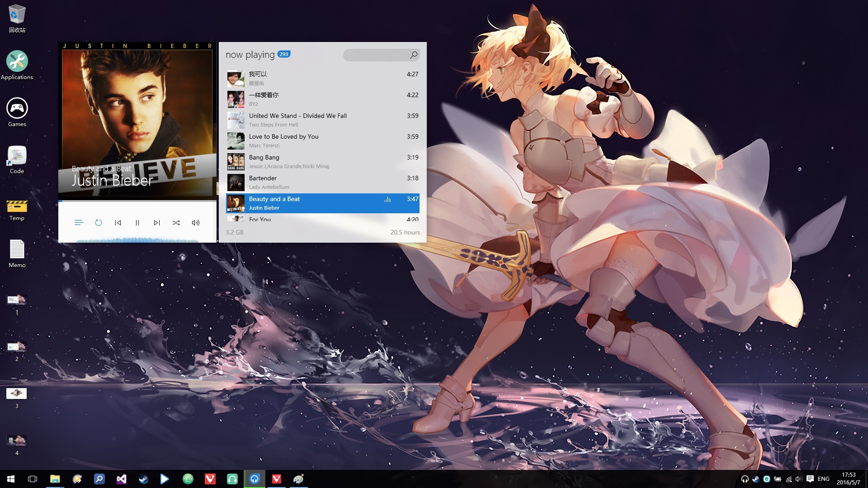Focus the now playing search field

pyautogui.click(x=375, y=55)
